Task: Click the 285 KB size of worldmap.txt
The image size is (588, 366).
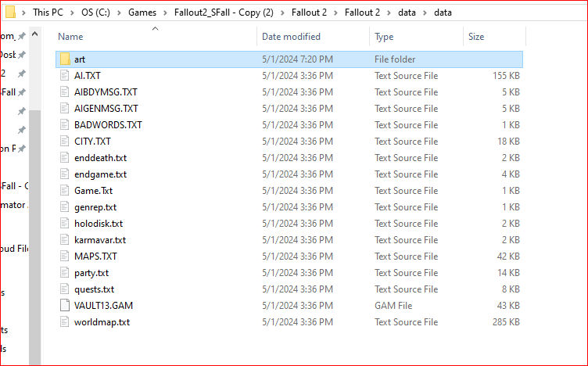Action: [x=506, y=321]
